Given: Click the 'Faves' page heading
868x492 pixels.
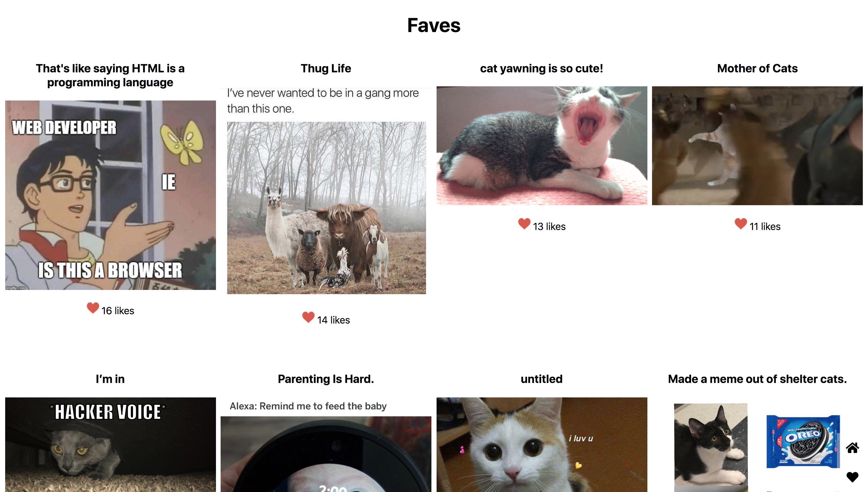Looking at the screenshot, I should click(434, 25).
